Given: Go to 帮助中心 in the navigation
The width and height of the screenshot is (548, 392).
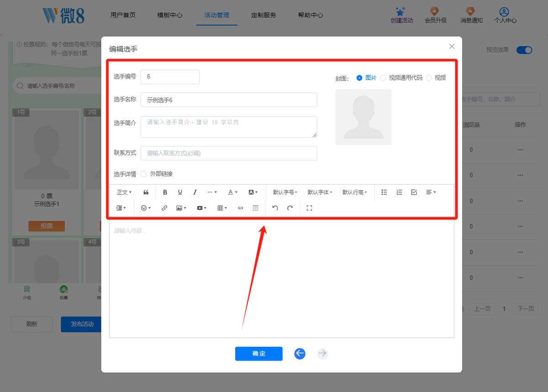Looking at the screenshot, I should [x=311, y=15].
